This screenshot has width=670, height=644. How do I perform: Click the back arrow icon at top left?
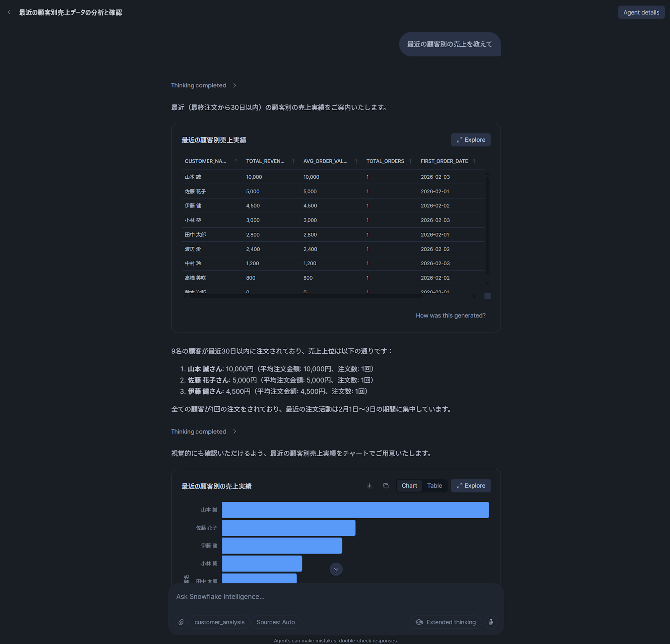click(9, 12)
